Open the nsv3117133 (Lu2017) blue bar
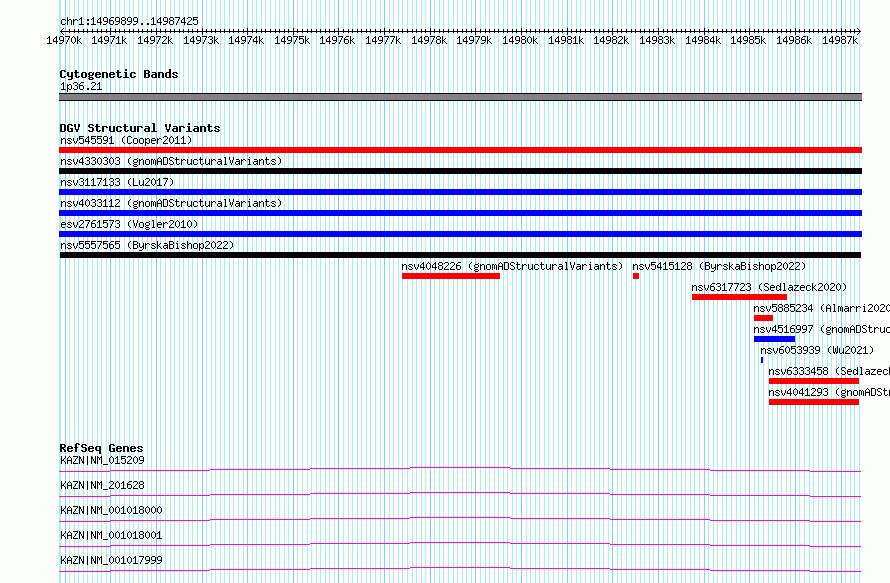 (460, 192)
